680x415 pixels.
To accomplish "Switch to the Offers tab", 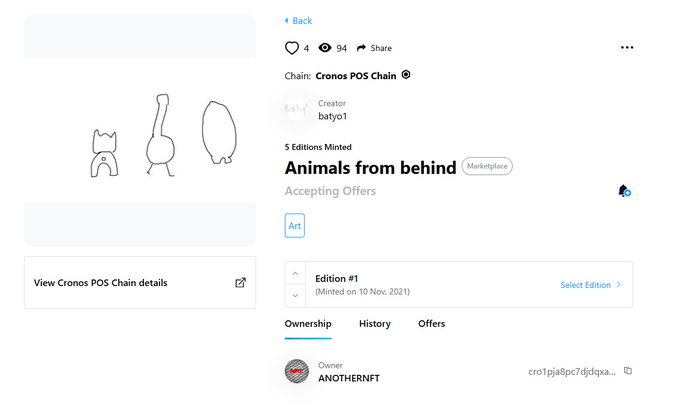I will [432, 324].
